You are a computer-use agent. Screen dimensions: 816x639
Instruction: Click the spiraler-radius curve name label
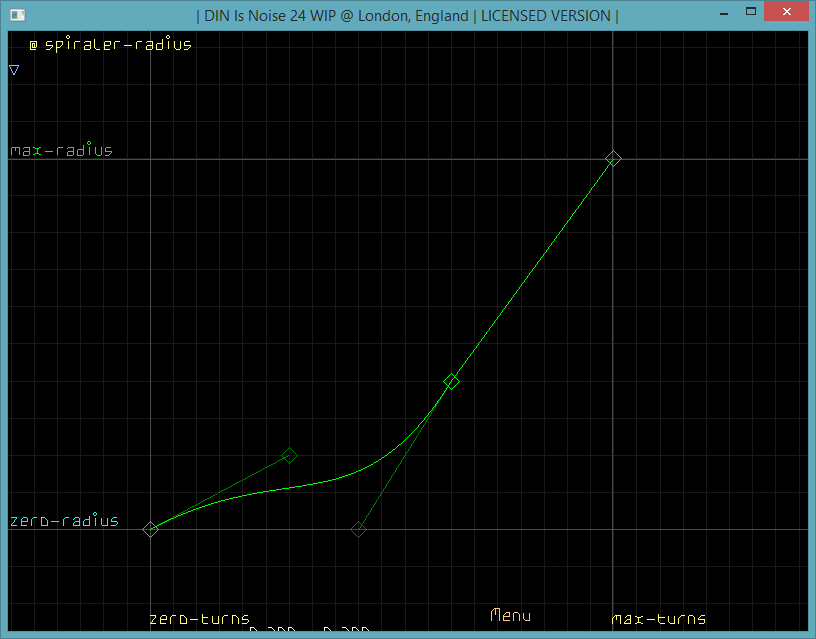click(x=118, y=45)
